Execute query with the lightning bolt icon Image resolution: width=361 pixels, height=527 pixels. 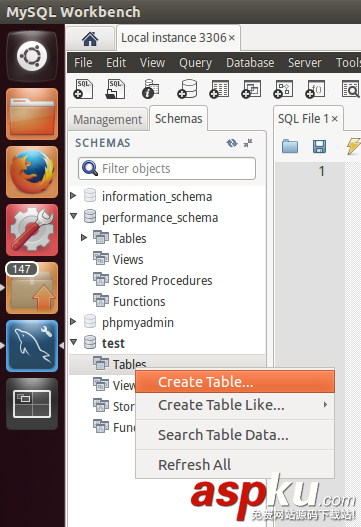354,147
